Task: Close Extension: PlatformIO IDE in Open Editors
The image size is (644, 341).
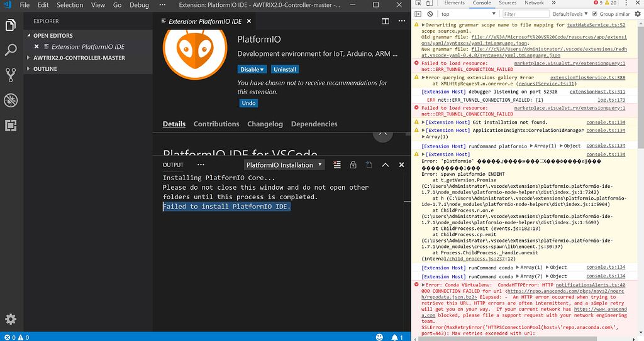Action: (36, 46)
